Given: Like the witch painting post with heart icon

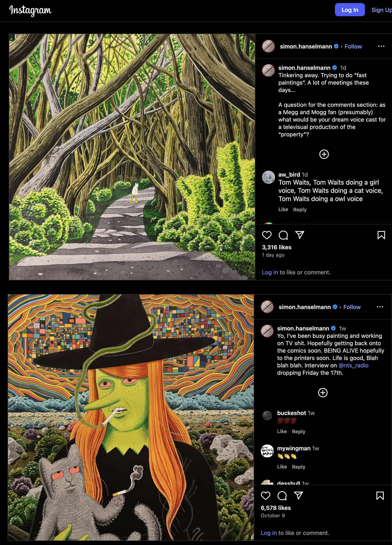Looking at the screenshot, I should coord(265,496).
